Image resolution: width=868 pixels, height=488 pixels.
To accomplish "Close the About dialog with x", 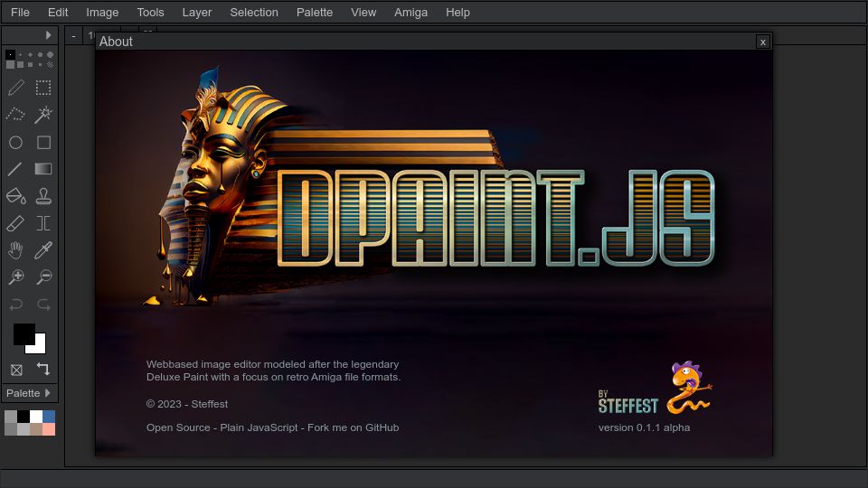I will (763, 42).
